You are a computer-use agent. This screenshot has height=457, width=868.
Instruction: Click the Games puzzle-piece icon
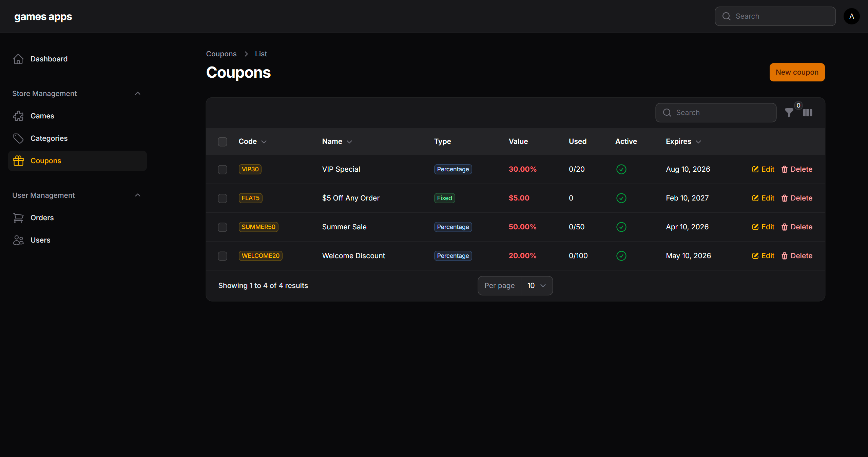[x=18, y=116]
